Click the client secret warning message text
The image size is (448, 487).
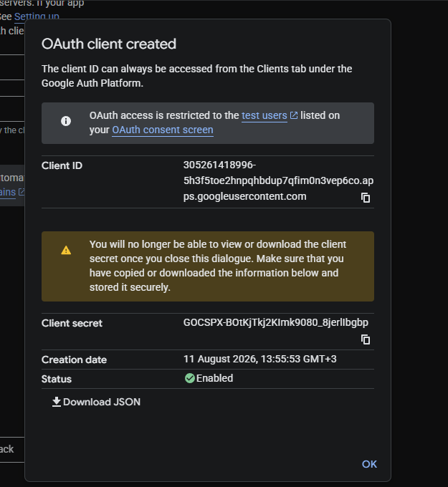click(218, 266)
